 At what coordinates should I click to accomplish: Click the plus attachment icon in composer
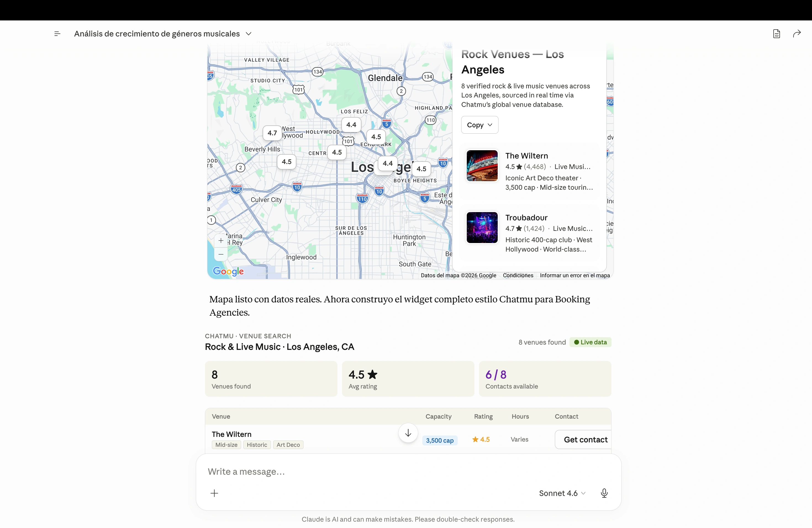pyautogui.click(x=214, y=493)
